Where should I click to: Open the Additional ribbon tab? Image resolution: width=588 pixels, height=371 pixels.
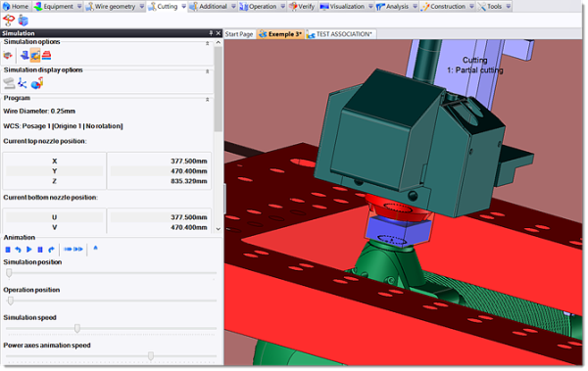[x=209, y=7]
